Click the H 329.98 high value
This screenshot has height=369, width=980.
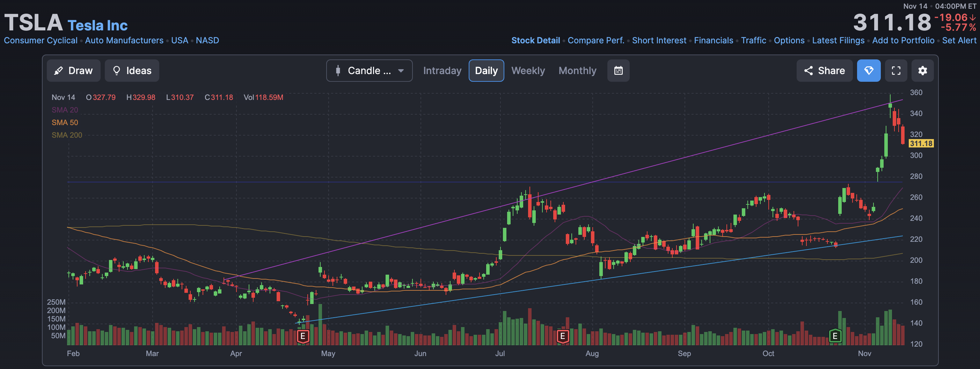[141, 97]
